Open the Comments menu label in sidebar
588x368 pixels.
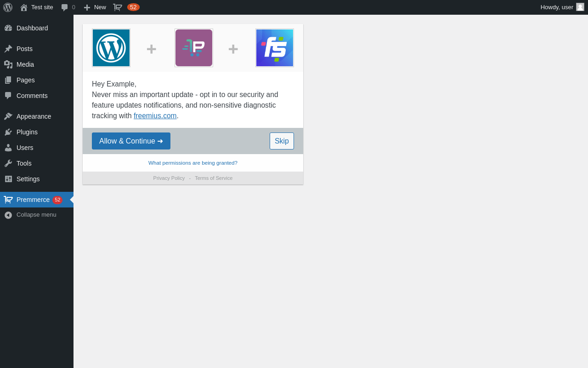pos(32,96)
